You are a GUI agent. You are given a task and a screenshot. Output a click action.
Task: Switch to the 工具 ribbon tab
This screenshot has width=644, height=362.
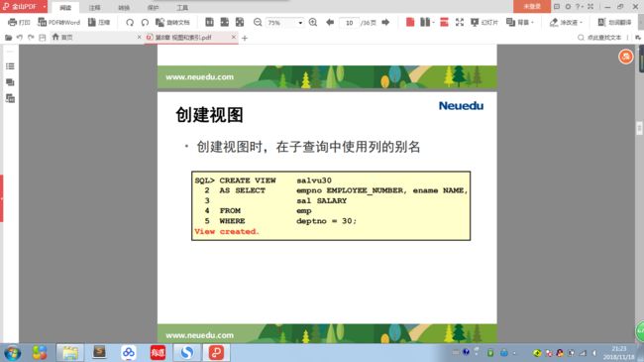click(182, 7)
